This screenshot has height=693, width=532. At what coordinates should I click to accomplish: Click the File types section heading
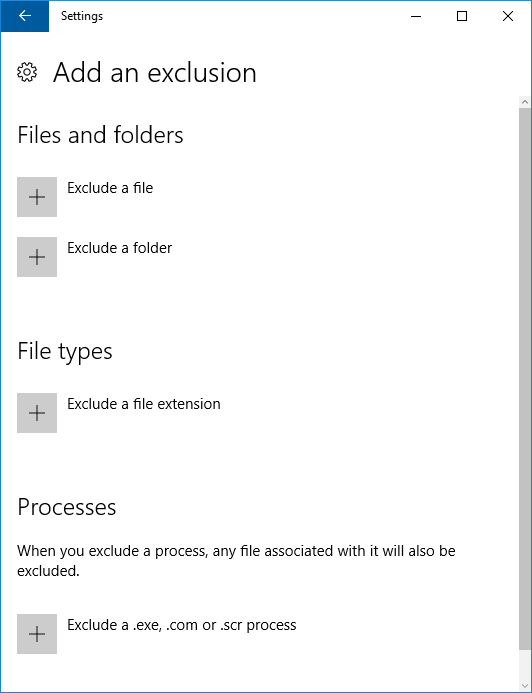click(65, 352)
